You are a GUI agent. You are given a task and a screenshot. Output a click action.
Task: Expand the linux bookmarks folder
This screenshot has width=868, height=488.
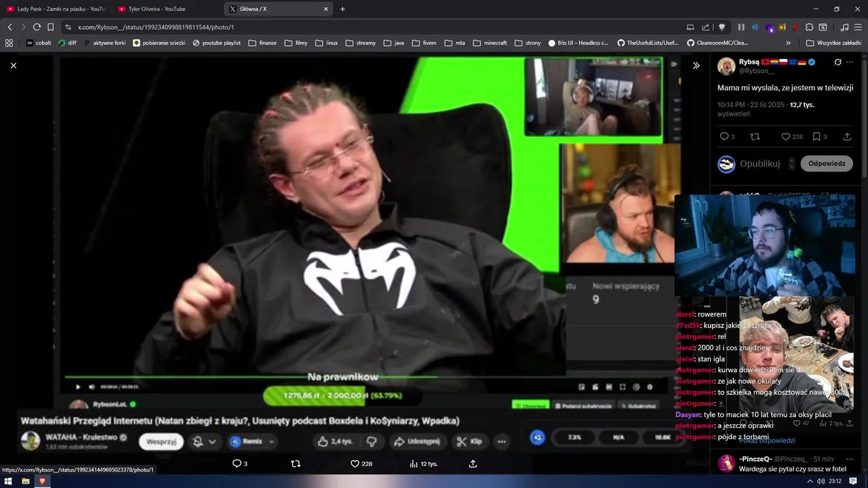click(x=327, y=43)
